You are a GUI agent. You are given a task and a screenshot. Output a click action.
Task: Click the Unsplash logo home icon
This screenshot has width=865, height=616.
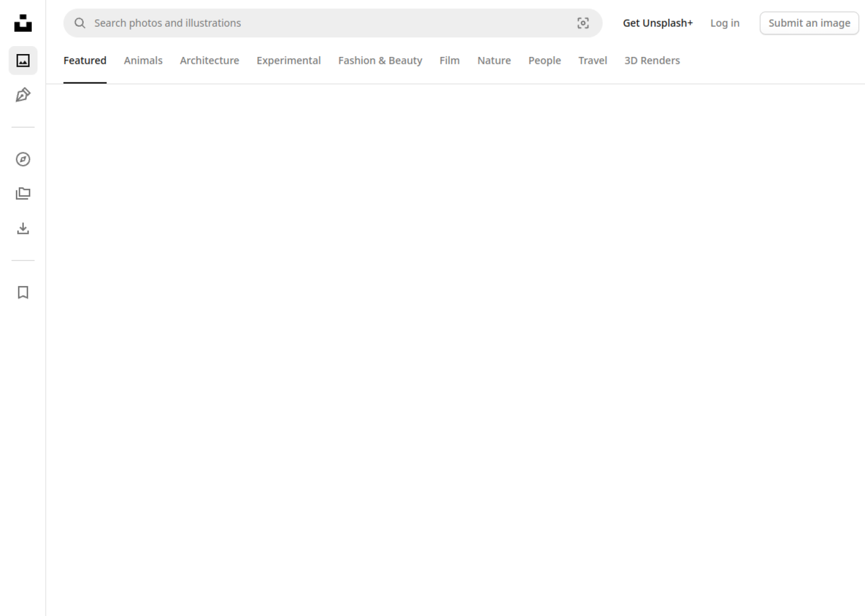[23, 23]
